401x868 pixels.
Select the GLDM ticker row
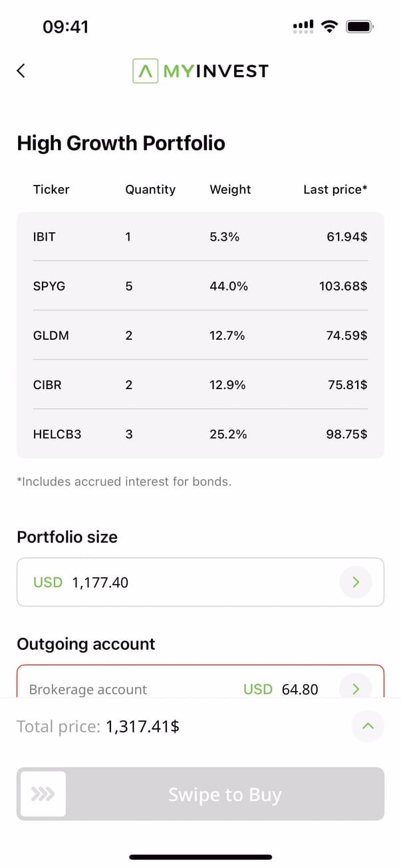click(200, 335)
